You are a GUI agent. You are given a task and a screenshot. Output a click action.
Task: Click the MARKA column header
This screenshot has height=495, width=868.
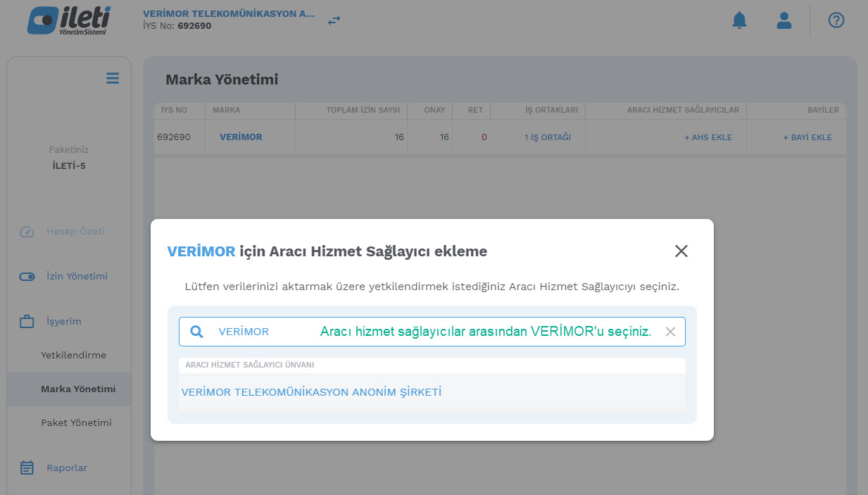[250, 111]
